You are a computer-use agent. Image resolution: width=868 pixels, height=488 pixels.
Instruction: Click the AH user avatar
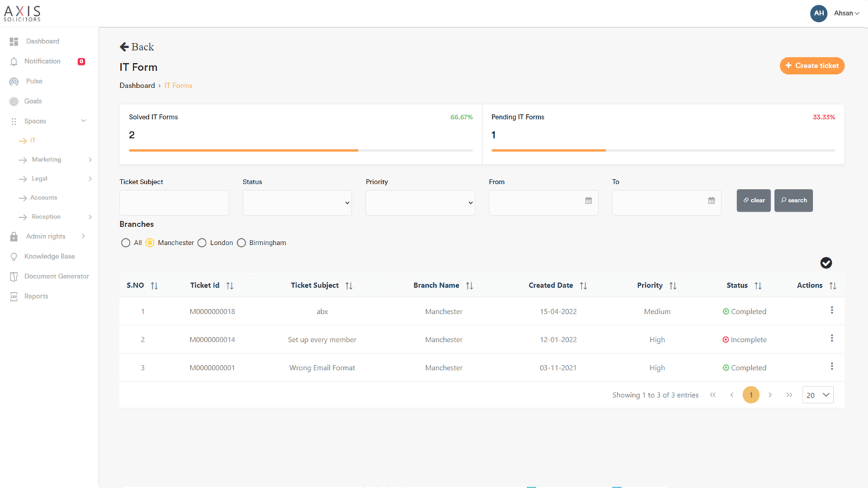click(819, 13)
